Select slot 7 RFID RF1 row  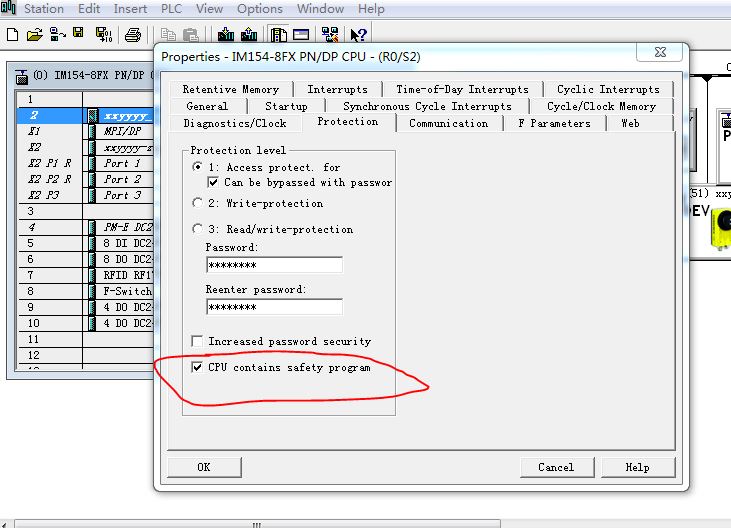pyautogui.click(x=86, y=275)
